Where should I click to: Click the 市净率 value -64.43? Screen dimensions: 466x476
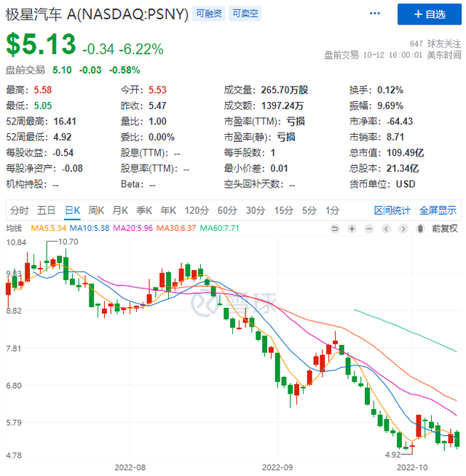[x=400, y=122]
